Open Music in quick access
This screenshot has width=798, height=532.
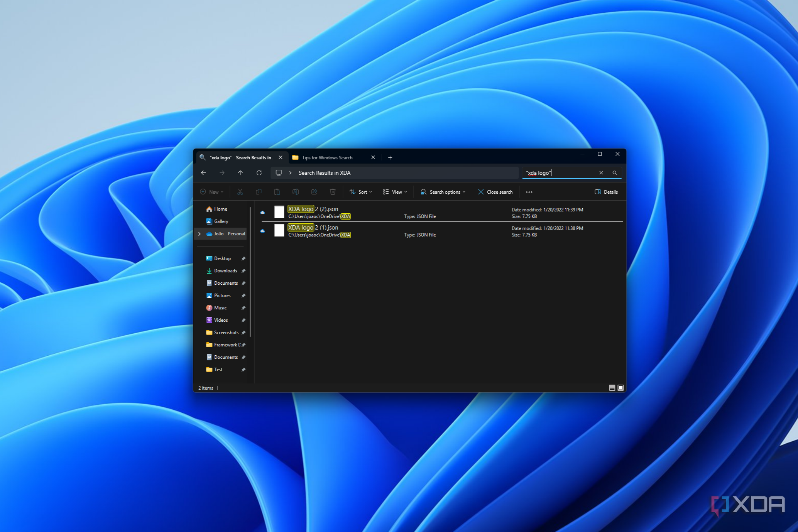pos(220,308)
